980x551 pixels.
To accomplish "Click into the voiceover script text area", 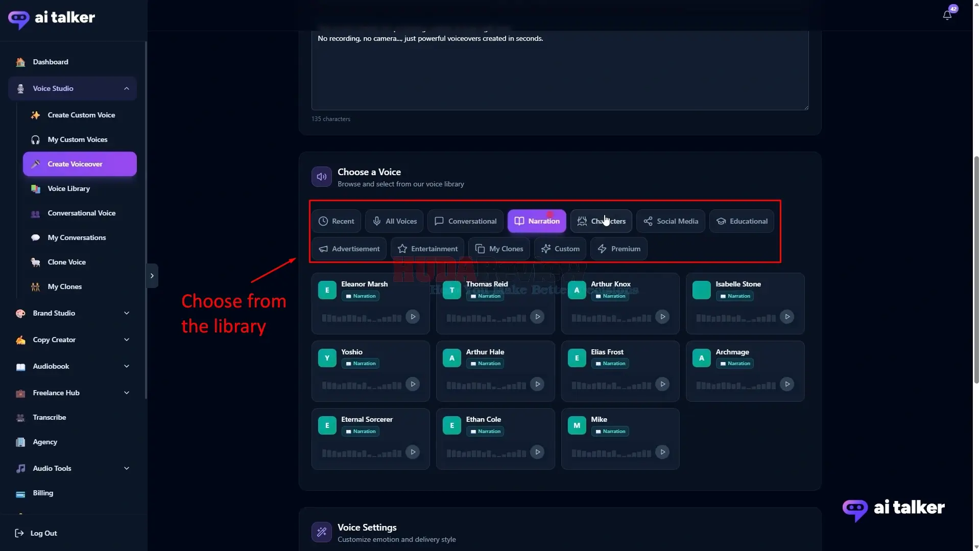I will (560, 70).
